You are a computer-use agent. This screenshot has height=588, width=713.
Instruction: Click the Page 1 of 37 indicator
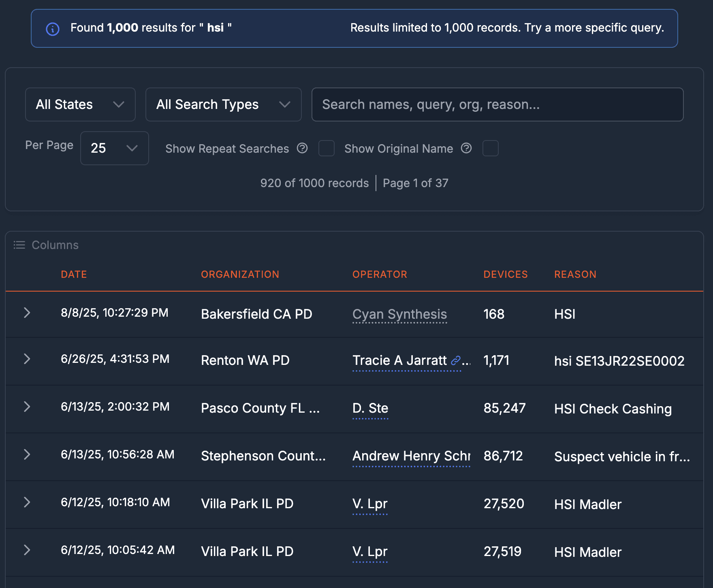tap(415, 183)
